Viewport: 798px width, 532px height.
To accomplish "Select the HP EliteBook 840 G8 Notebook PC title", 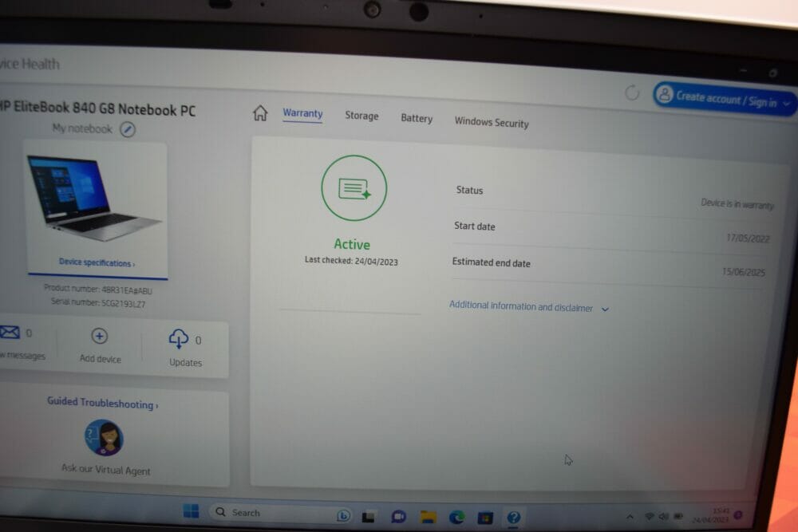I will [97, 108].
